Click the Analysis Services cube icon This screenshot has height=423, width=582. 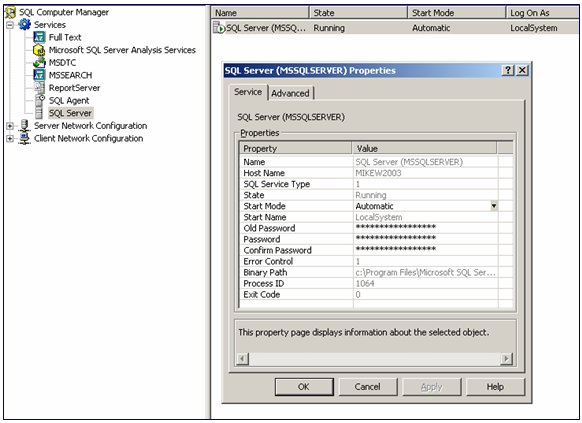point(39,50)
